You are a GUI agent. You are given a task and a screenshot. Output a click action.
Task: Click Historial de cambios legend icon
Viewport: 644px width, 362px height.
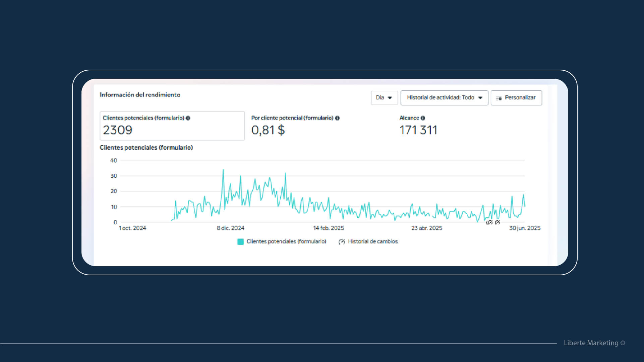click(x=342, y=242)
